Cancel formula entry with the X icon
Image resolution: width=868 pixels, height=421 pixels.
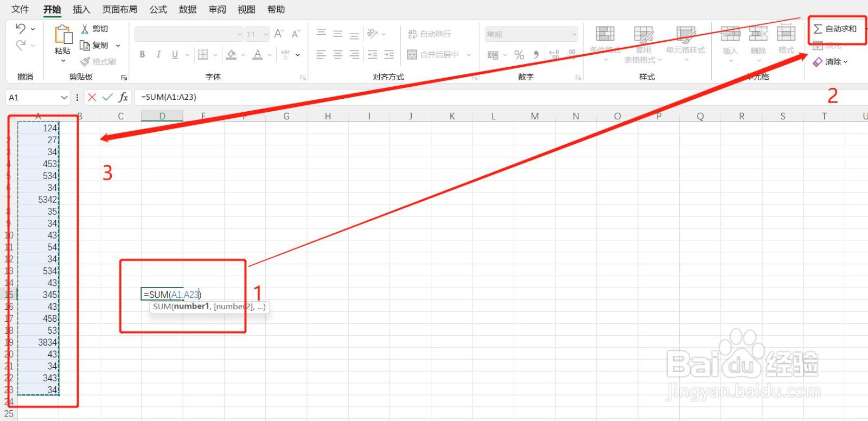click(92, 97)
